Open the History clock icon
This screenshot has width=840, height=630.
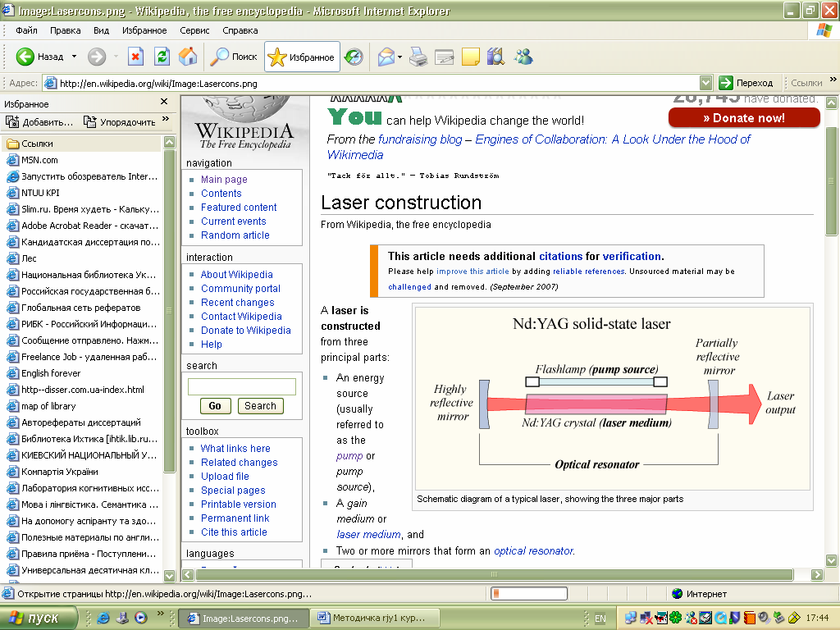coord(354,57)
